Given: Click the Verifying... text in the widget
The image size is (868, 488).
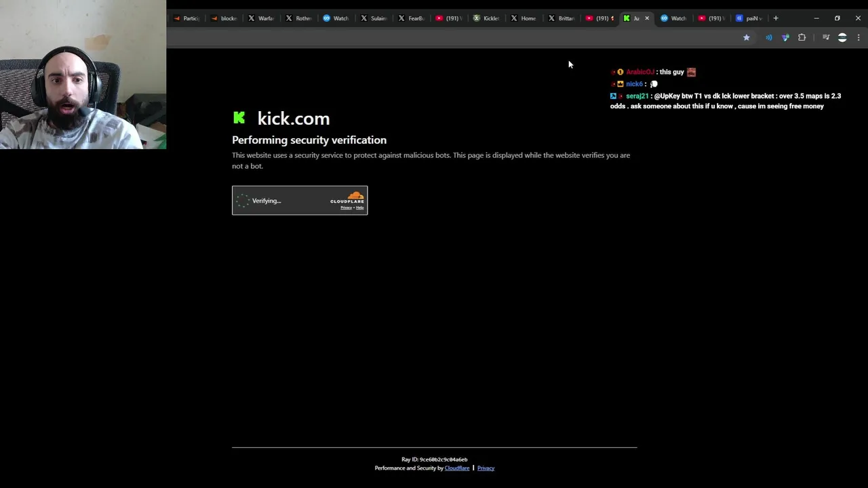Looking at the screenshot, I should pos(267,201).
